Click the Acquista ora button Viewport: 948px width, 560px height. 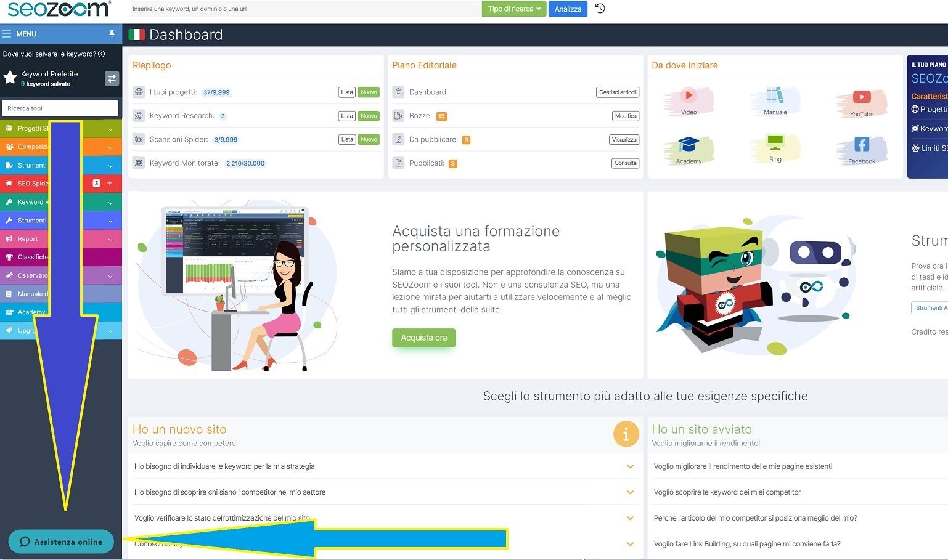[423, 338]
